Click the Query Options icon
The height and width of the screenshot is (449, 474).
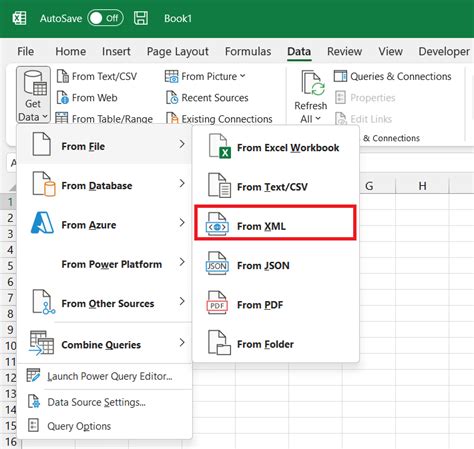pos(33,425)
